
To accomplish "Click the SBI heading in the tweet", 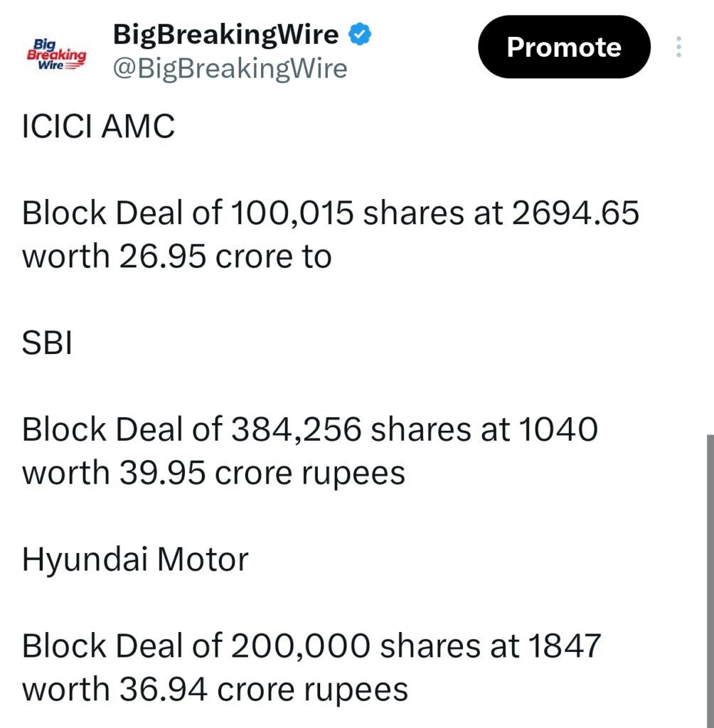I will [46, 342].
